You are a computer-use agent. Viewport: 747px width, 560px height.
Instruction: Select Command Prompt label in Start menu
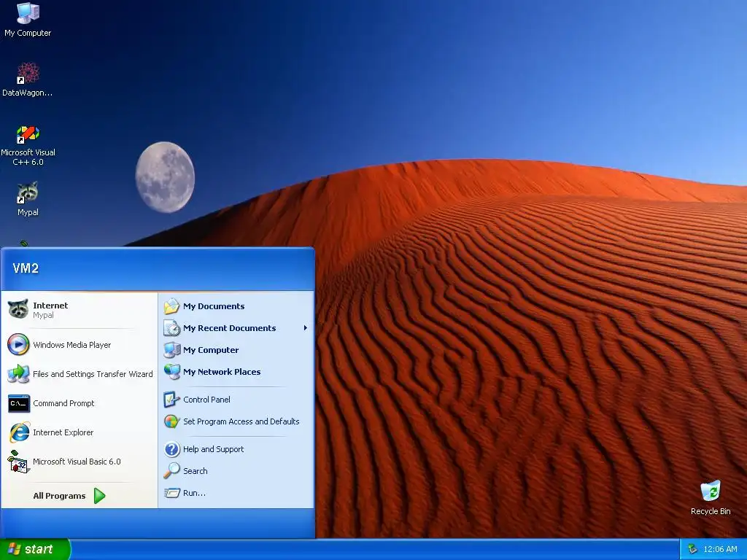click(x=64, y=403)
